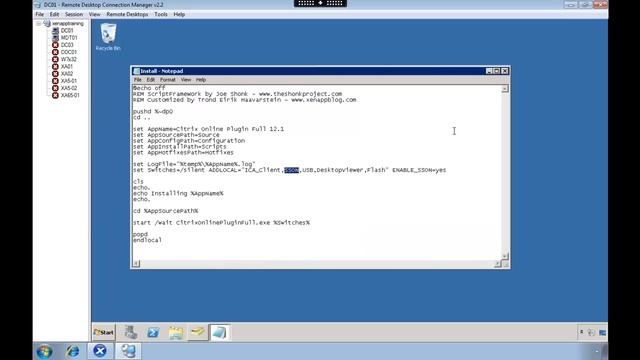Open Windows Explorer on remote taskbar

click(176, 332)
